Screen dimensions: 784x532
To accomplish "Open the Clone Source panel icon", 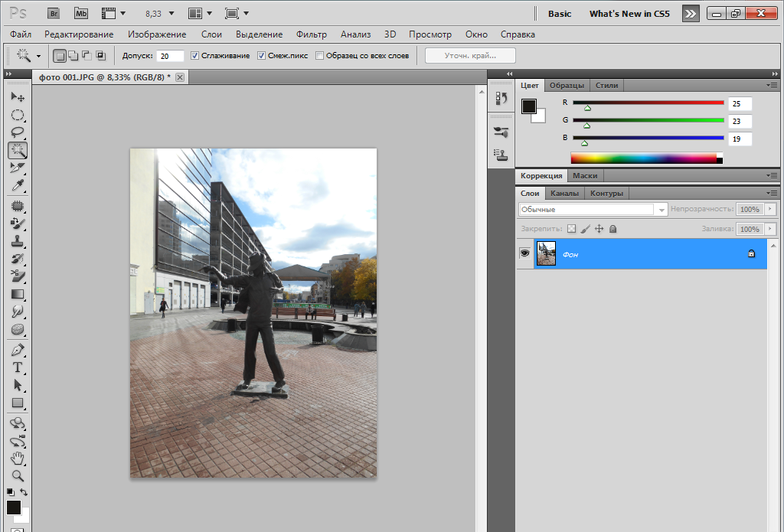I will [x=501, y=155].
